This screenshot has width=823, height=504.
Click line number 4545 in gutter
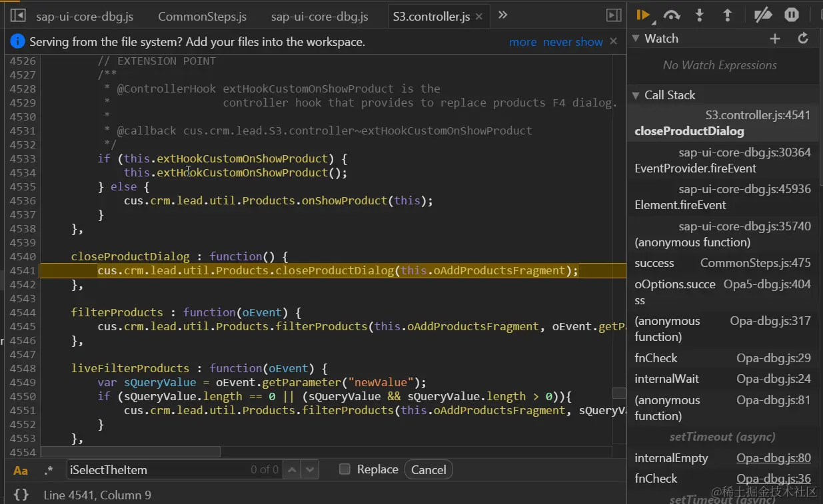tap(23, 326)
